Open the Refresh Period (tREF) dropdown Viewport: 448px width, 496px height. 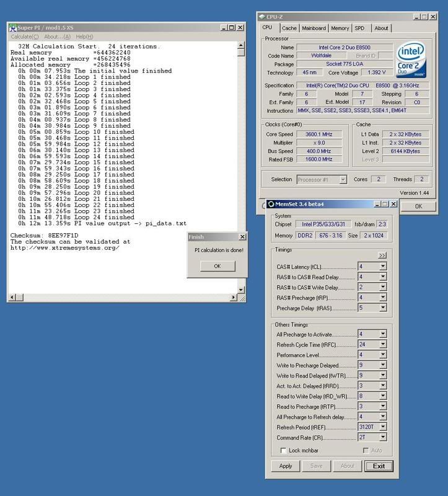point(383,427)
